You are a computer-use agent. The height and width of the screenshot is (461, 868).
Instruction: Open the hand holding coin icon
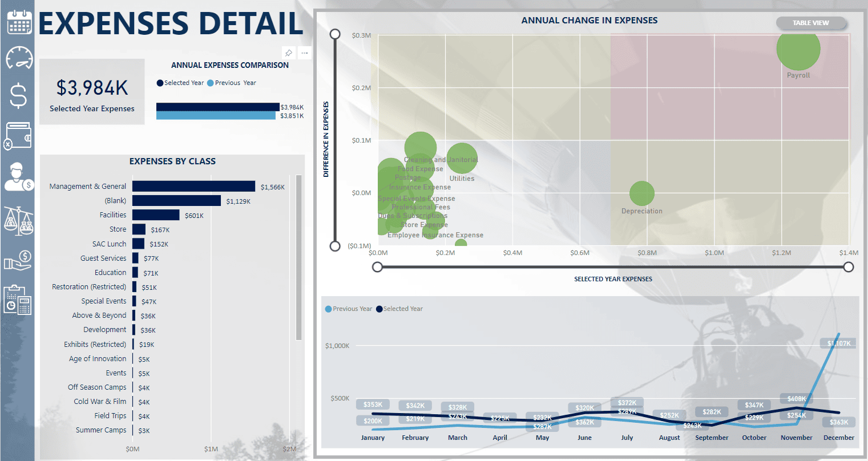coord(18,260)
